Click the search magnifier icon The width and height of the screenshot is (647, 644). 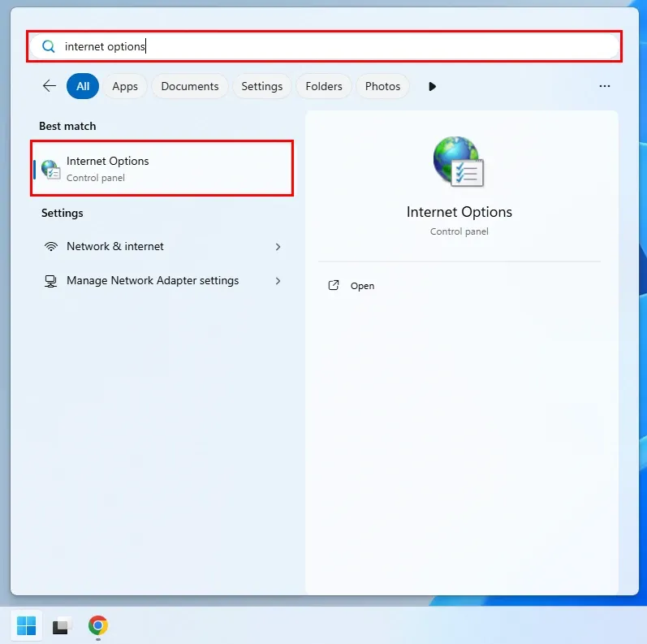(x=49, y=46)
